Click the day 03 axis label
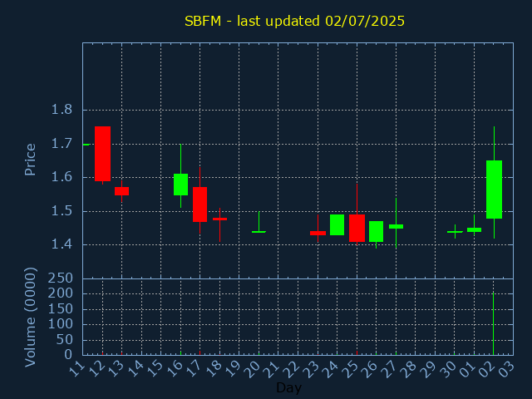Image resolution: width=532 pixels, height=399 pixels. [507, 368]
